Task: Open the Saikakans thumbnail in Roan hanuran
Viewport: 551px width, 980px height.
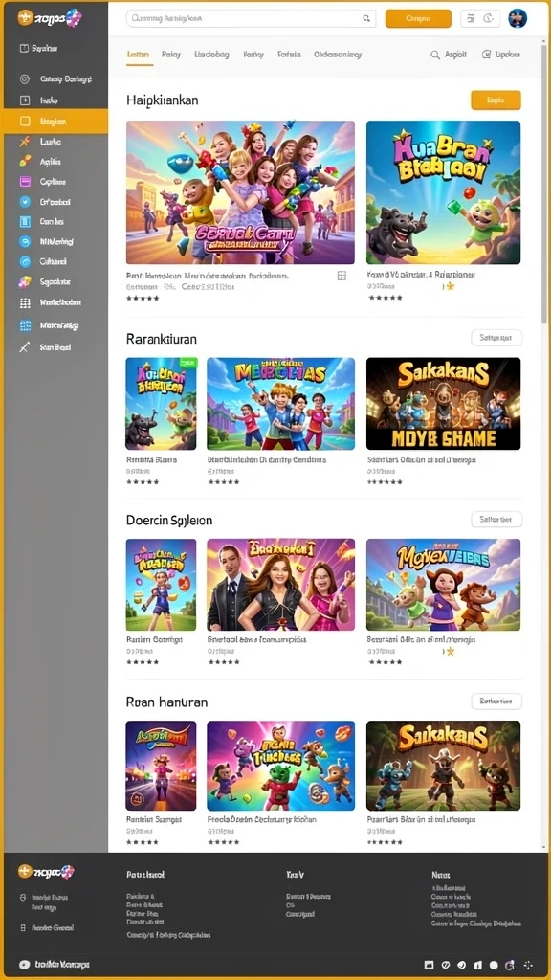Action: point(443,766)
